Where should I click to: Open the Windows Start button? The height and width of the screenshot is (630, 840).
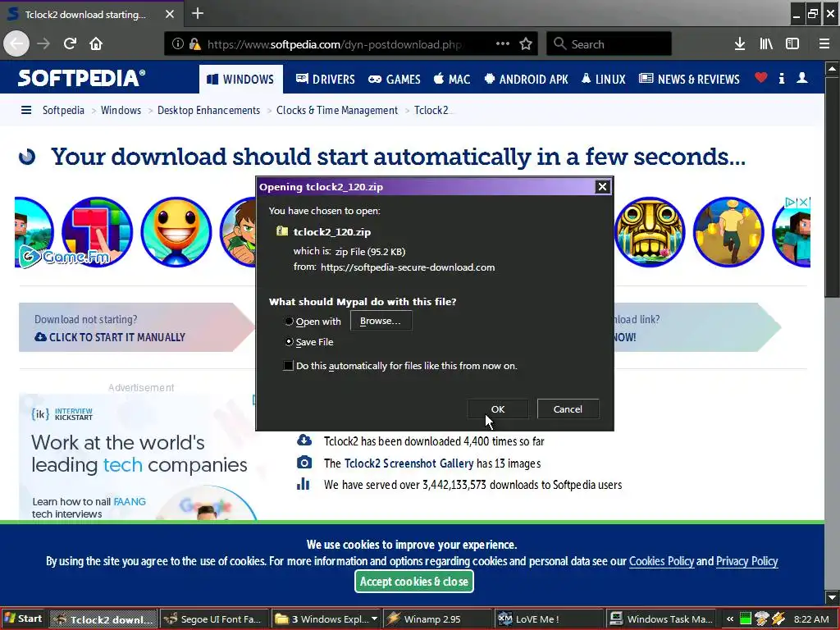24,619
